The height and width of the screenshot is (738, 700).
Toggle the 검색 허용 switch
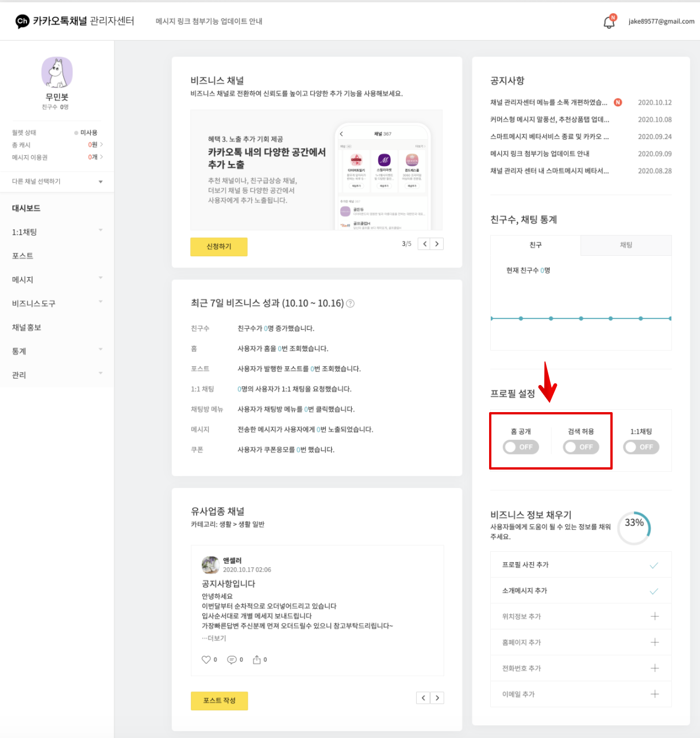coord(581,447)
